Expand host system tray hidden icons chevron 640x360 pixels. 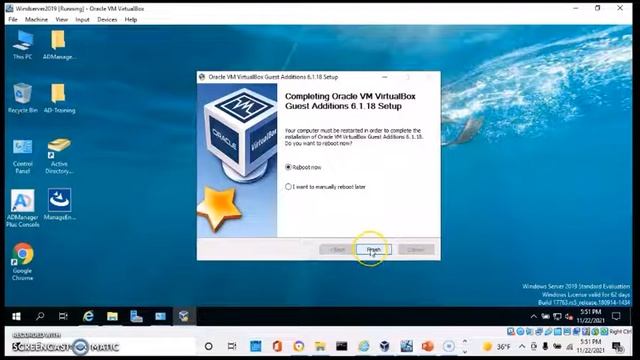(x=522, y=347)
